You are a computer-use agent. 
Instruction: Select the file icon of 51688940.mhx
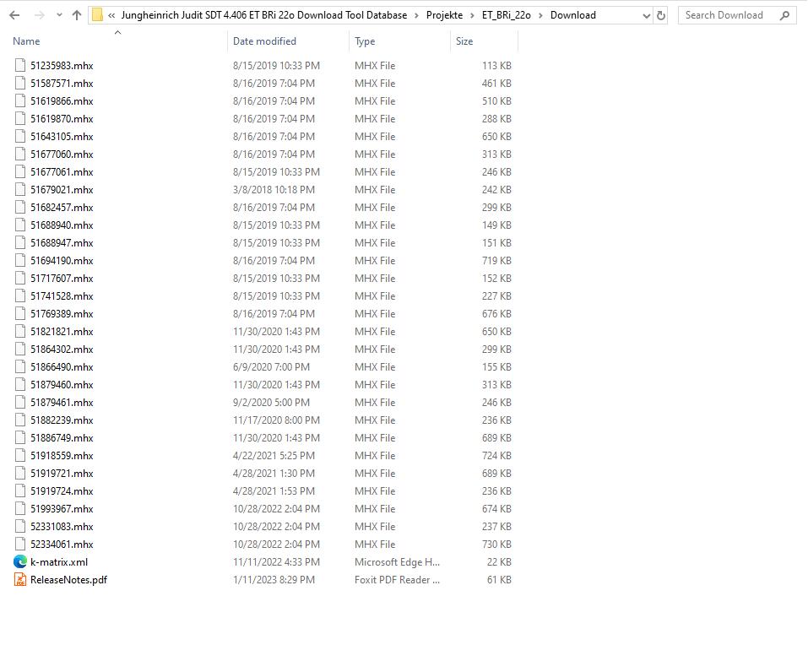point(20,225)
